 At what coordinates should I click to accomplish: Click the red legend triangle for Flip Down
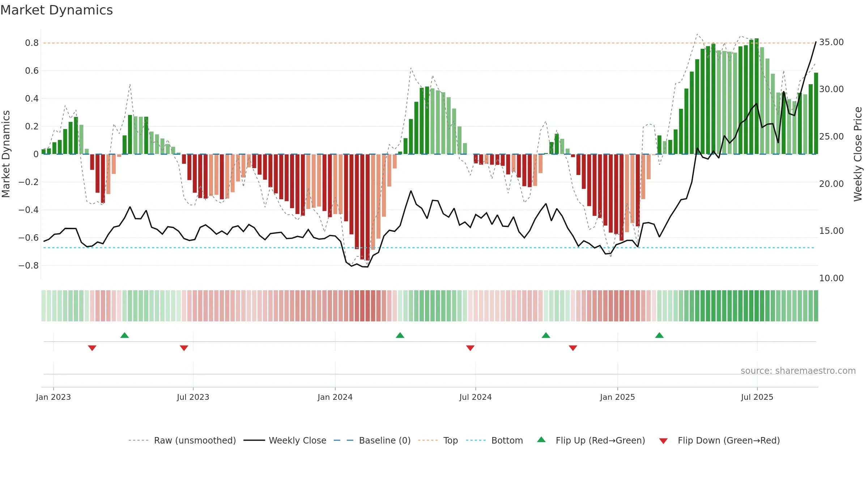[663, 441]
